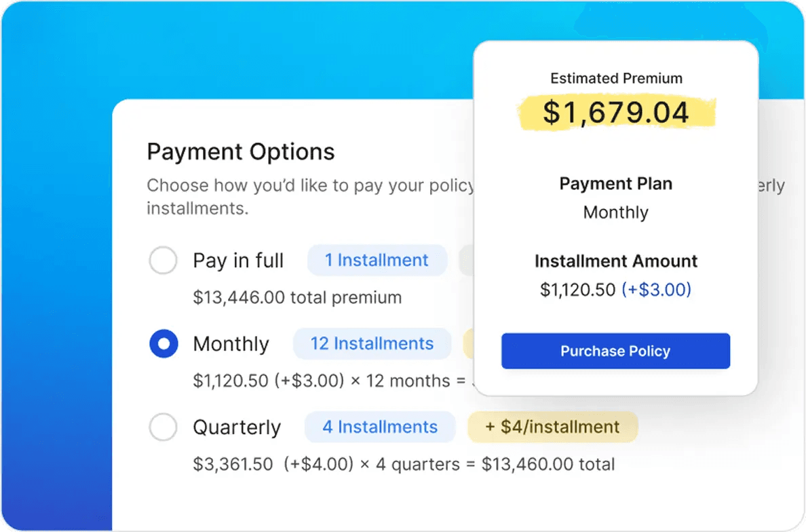Click the 12 Installments badge

tap(372, 343)
